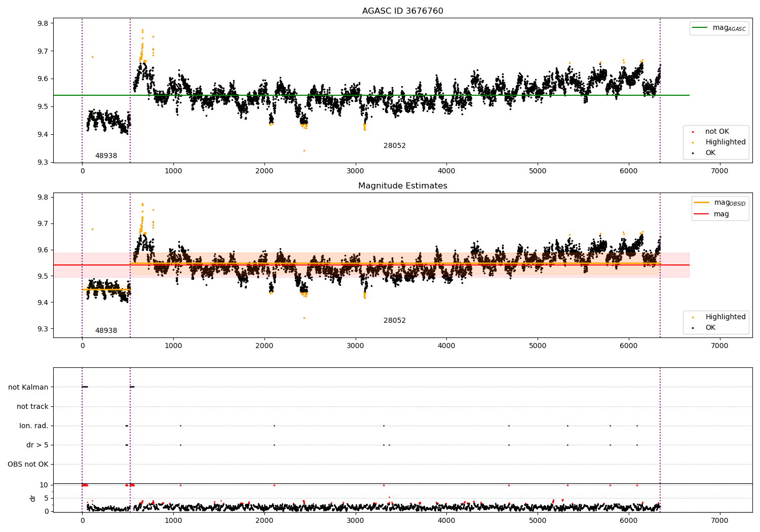This screenshot has height=532, width=760.
Task: Click the 10 tick on the dr axis
Action: pos(44,485)
